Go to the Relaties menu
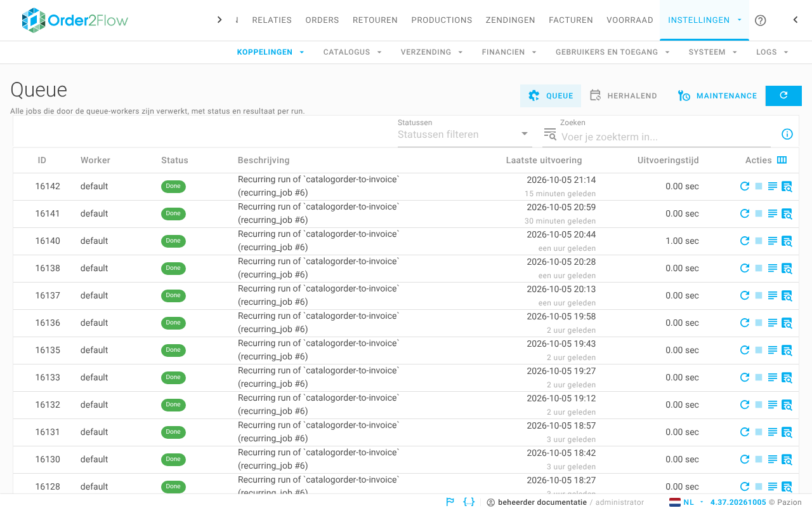 click(x=272, y=20)
